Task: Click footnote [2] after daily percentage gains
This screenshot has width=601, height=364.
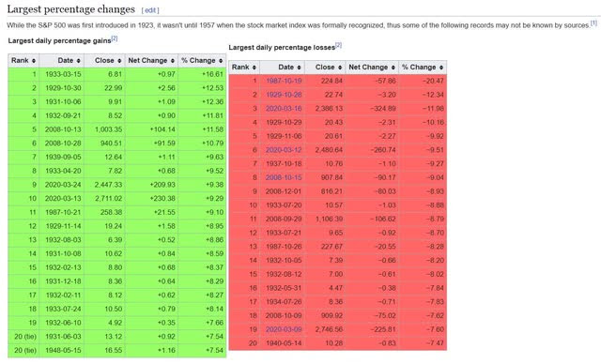Action: point(115,38)
